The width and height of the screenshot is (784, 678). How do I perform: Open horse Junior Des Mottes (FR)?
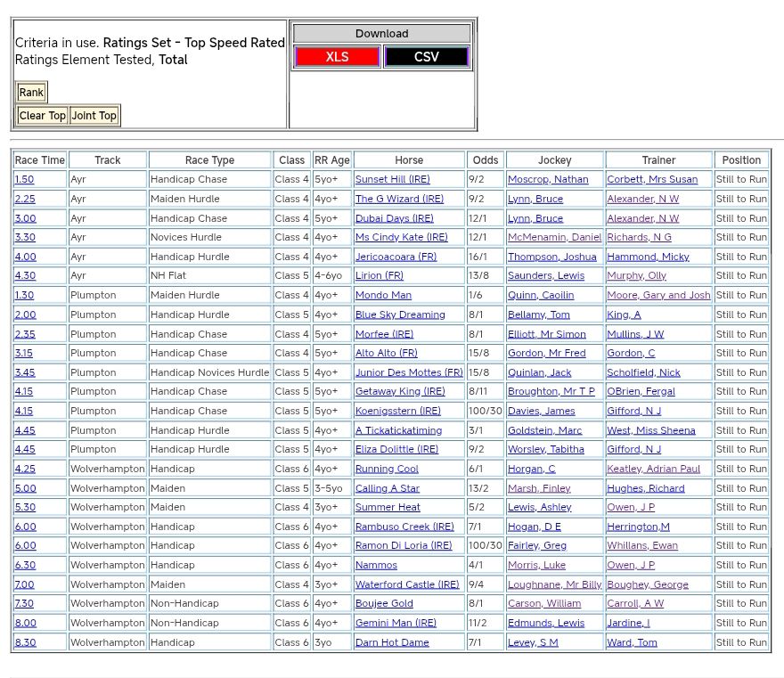coord(409,372)
